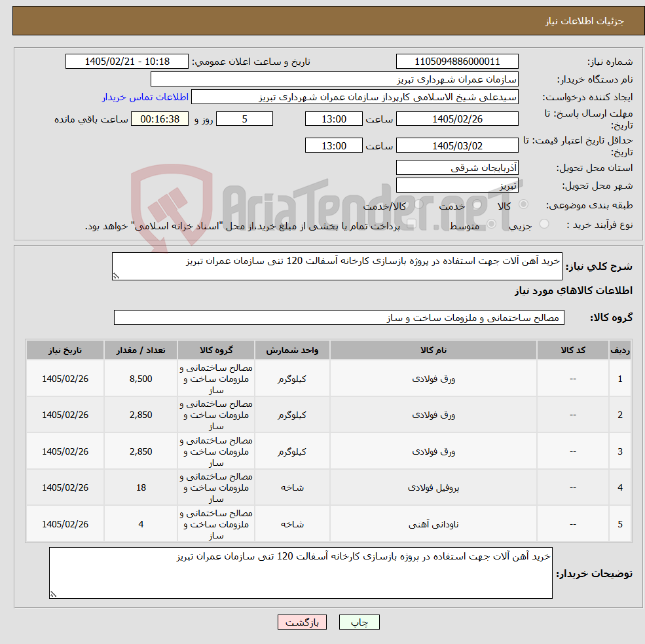Click the گروه کالا field
645x644 pixels.
(339, 317)
